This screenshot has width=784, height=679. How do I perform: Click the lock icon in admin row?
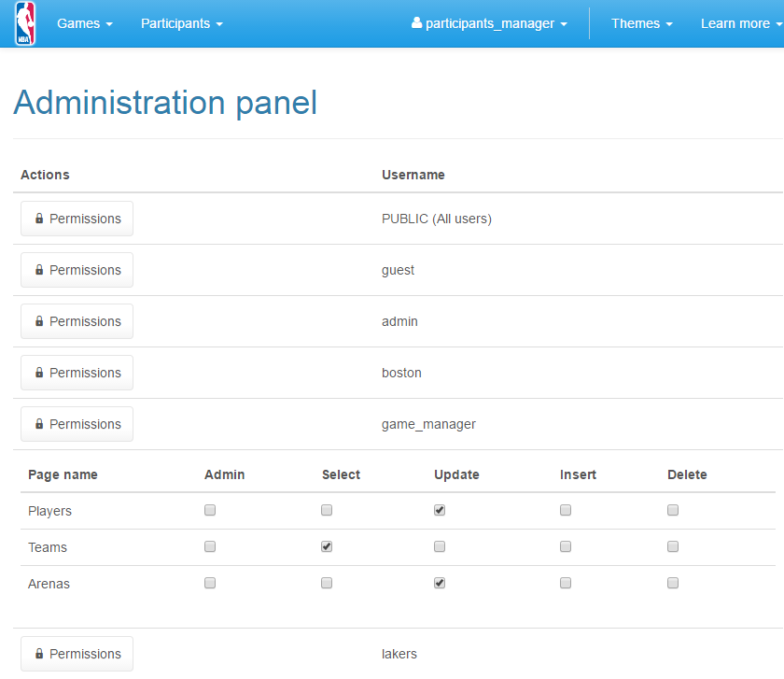[39, 321]
